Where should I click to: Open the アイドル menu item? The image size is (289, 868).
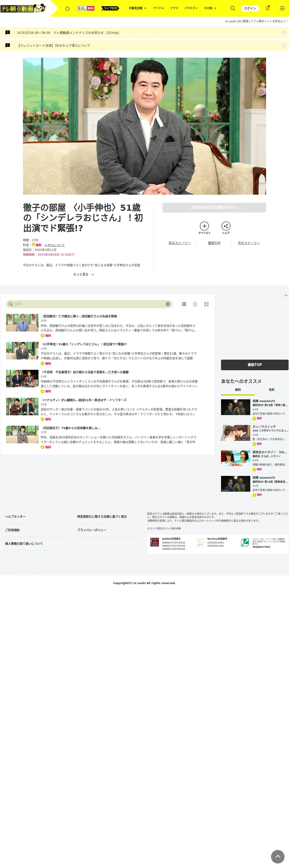tap(158, 8)
